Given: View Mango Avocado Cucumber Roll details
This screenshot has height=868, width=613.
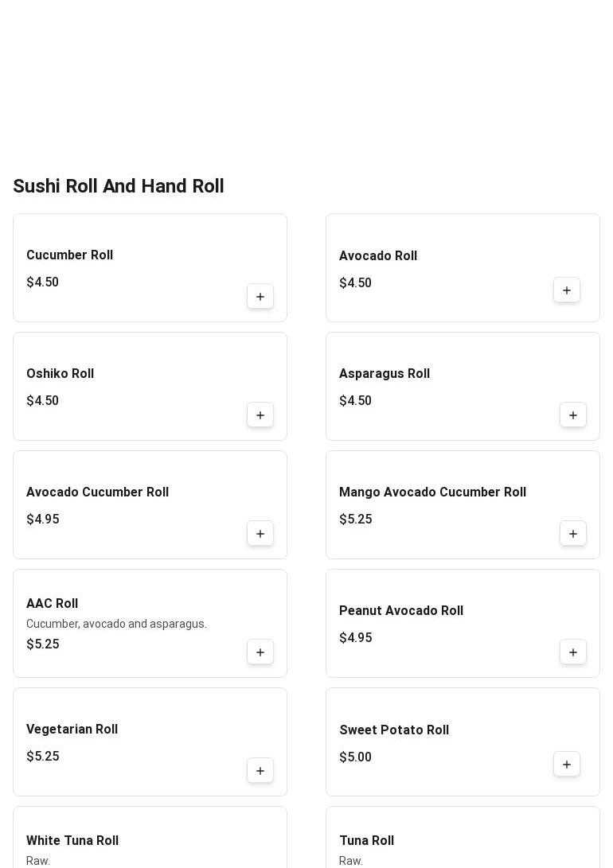Looking at the screenshot, I should [x=432, y=492].
